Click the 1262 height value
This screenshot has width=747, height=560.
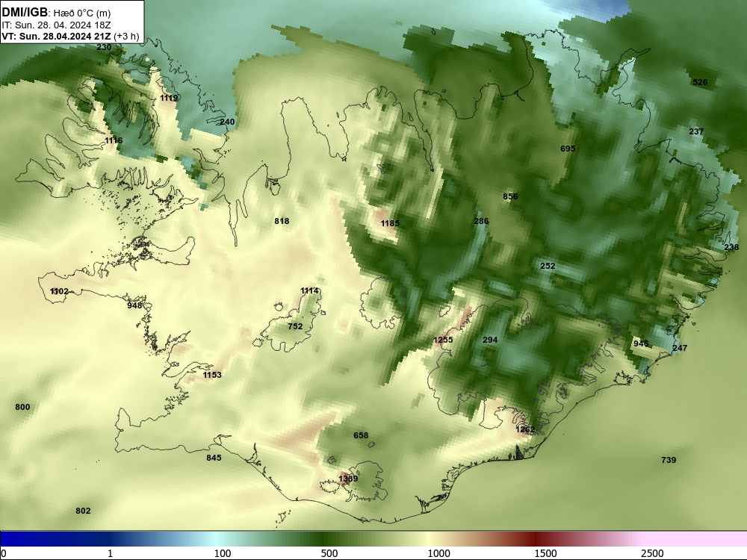[525, 429]
